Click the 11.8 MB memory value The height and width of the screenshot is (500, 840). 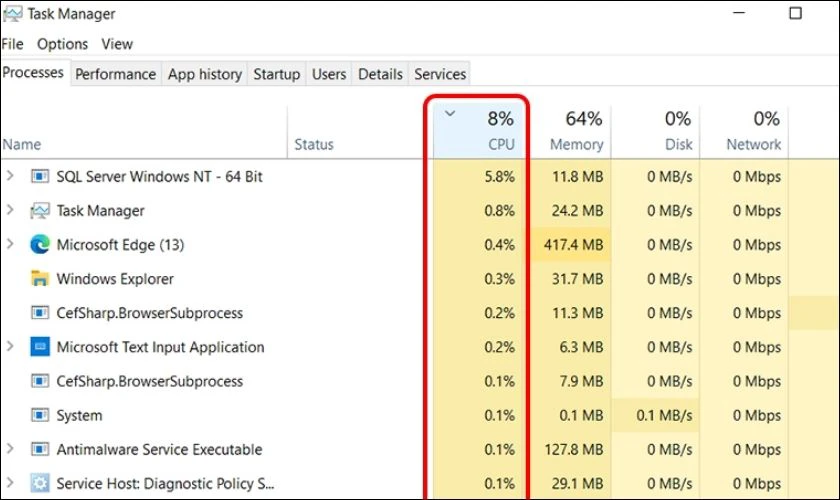(x=578, y=176)
